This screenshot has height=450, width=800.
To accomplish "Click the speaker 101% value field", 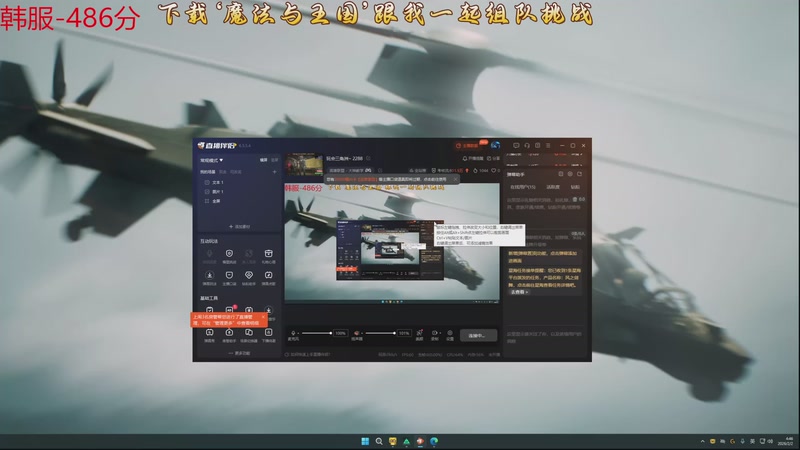I will (404, 333).
